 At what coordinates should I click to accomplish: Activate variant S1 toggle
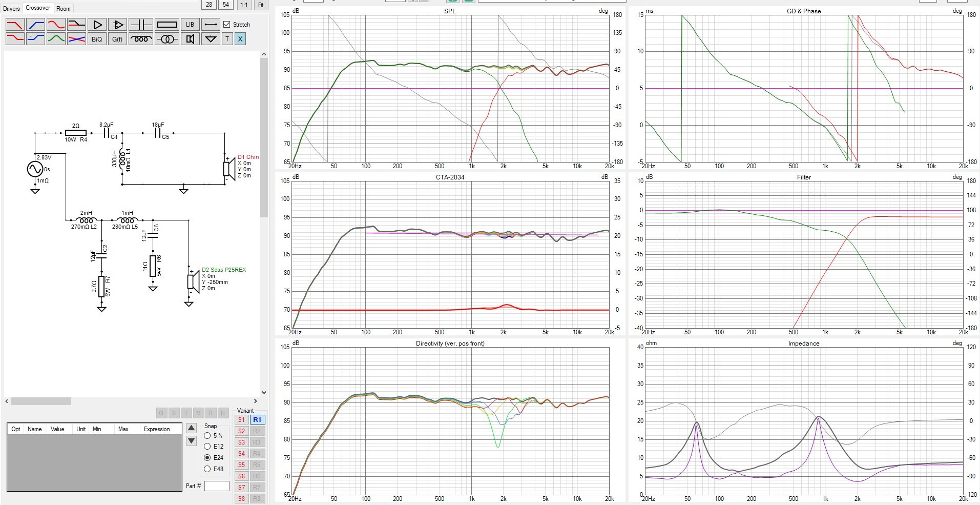pyautogui.click(x=241, y=419)
